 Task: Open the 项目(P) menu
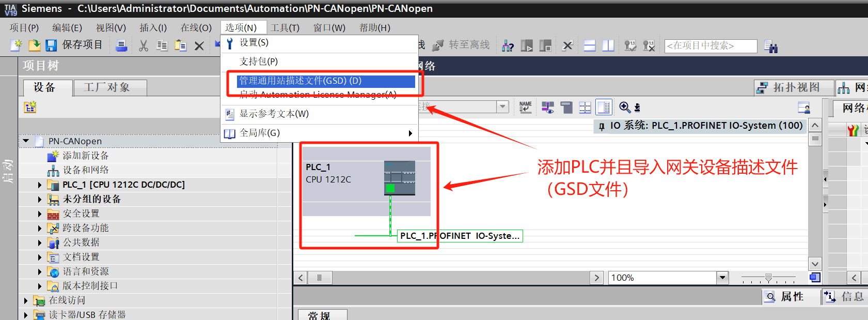pyautogui.click(x=24, y=28)
